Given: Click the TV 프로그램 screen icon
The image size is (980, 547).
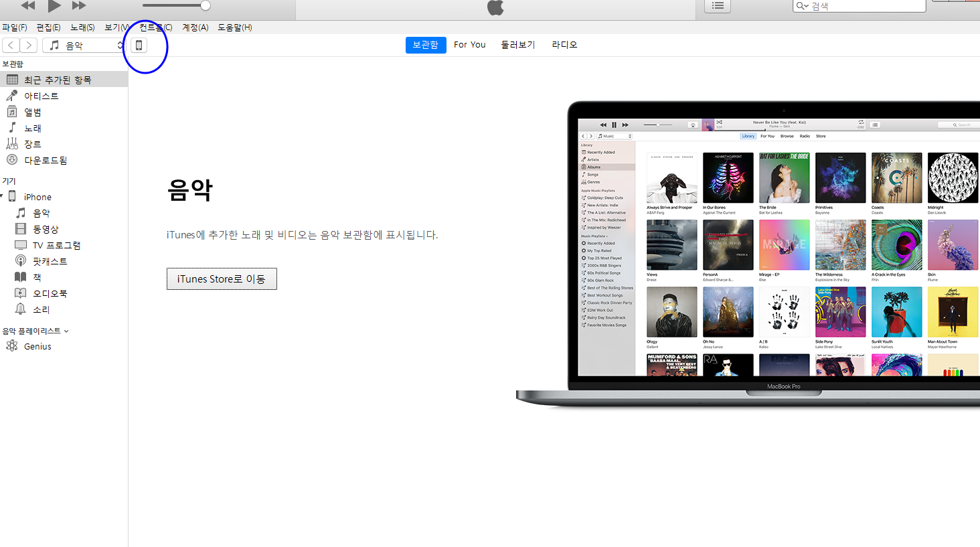Looking at the screenshot, I should [x=21, y=244].
